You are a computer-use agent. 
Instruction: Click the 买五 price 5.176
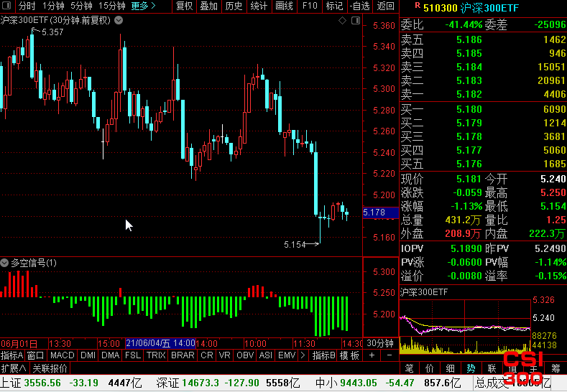469,164
